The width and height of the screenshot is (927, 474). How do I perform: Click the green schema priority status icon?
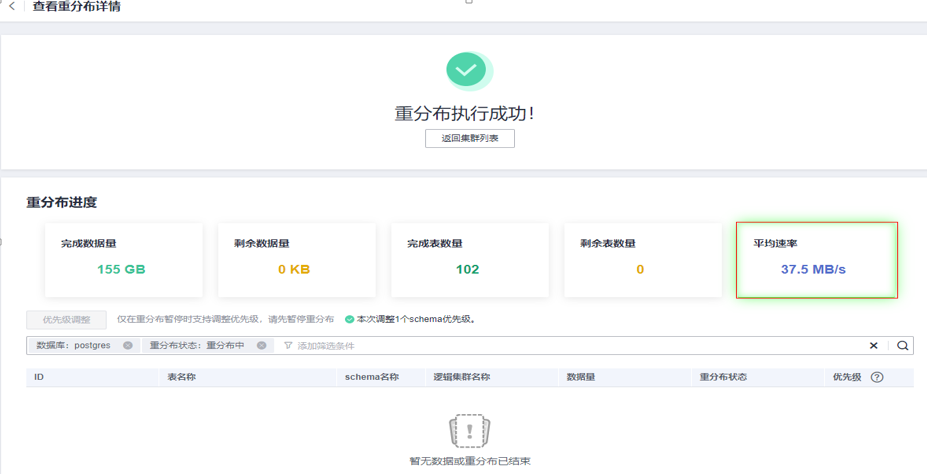coord(349,320)
